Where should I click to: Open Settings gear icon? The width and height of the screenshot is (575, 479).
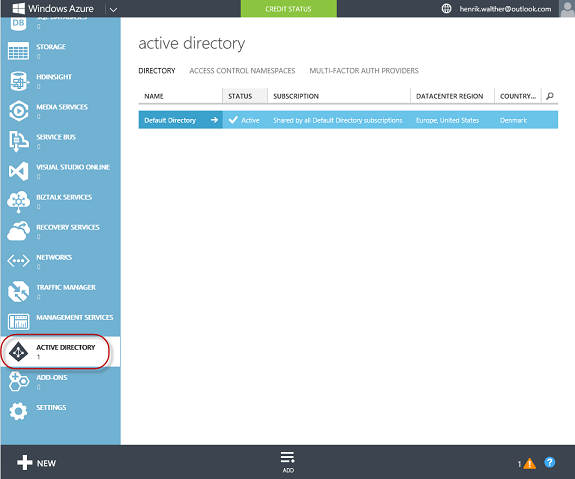[18, 411]
